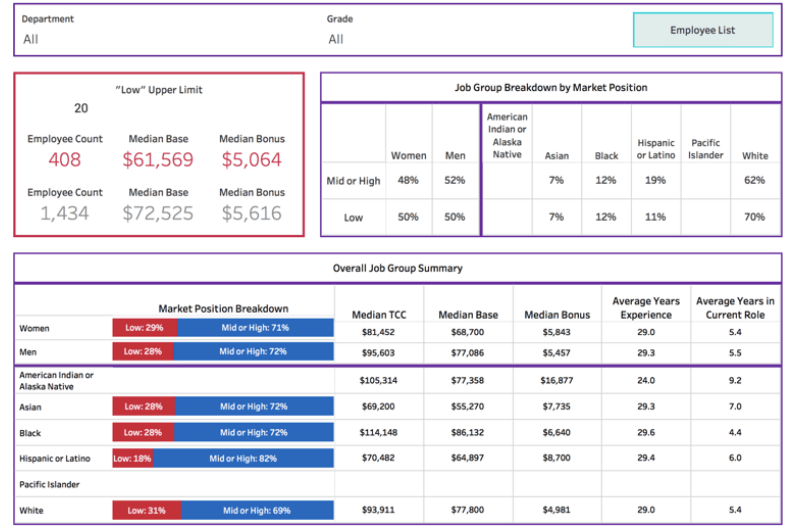Click the Overall Job Group Summary title
The image size is (786, 528).
click(x=398, y=268)
